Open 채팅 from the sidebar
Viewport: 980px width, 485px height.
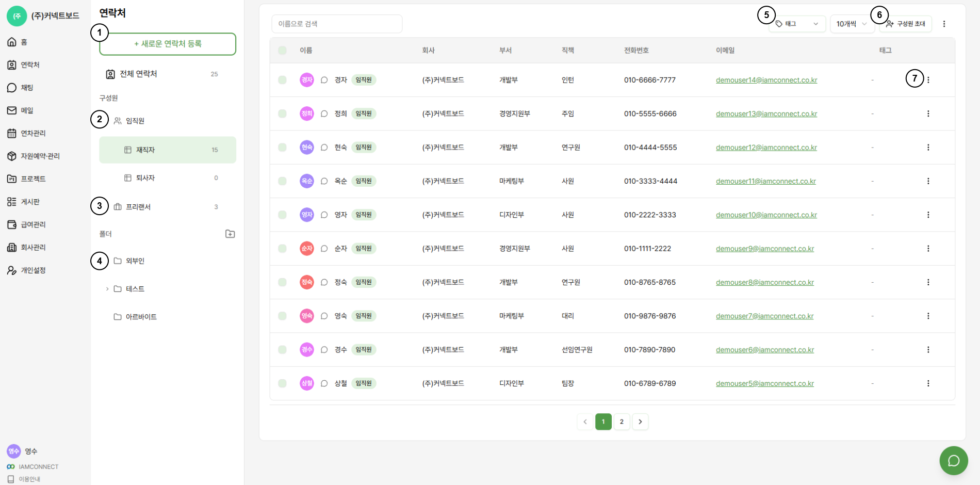point(21,88)
